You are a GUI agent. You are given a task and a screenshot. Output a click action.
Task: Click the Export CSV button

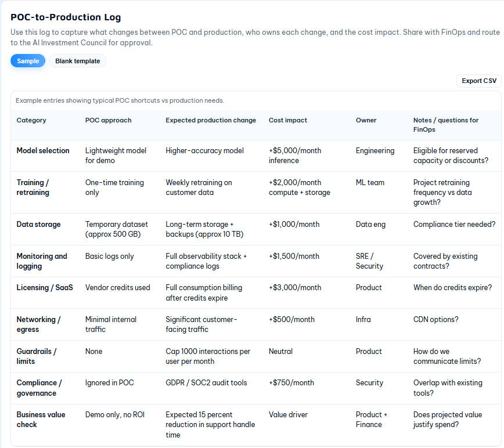coord(479,81)
